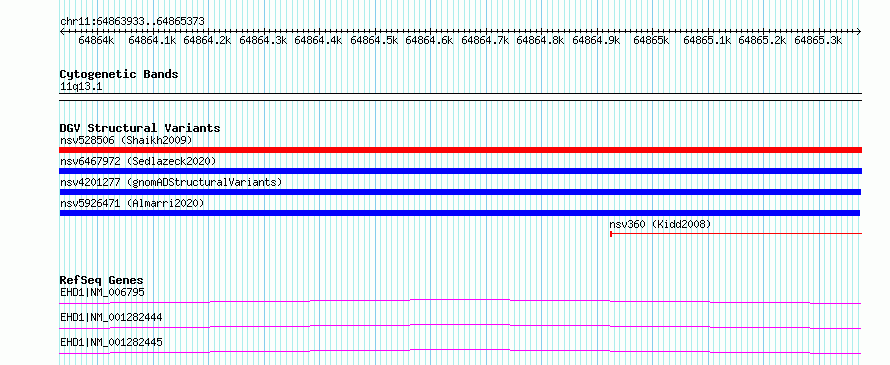This screenshot has height=365, width=890.
Task: Click the 64864.2k ruler tick label
Action: [x=208, y=40]
